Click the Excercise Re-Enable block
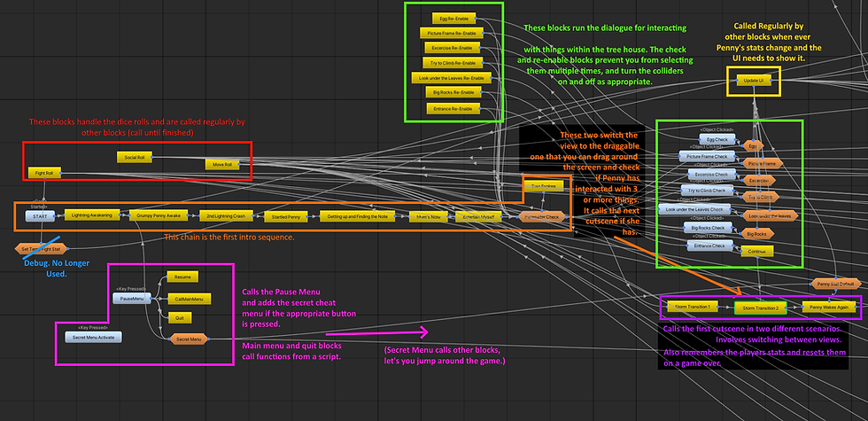 [453, 48]
